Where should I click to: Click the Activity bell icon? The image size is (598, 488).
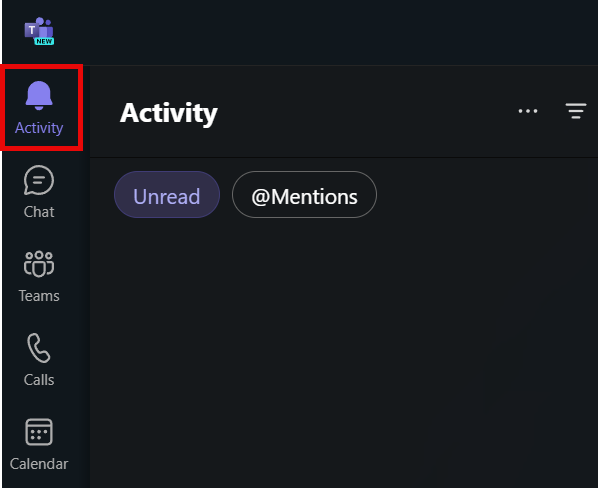(x=39, y=96)
